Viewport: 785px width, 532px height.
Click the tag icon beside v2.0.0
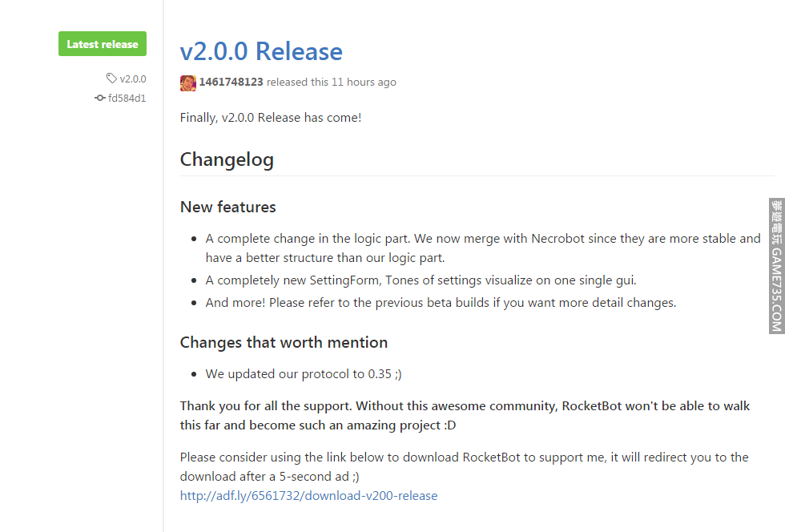pyautogui.click(x=111, y=79)
